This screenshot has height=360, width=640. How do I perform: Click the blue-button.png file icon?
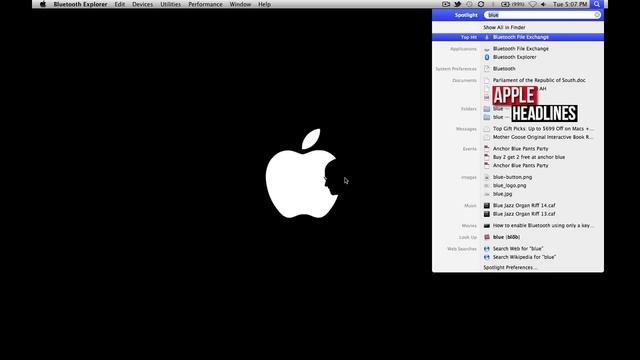(487, 177)
